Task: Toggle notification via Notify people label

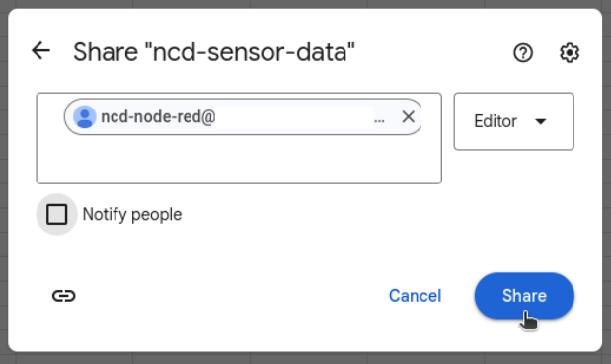Action: click(x=132, y=214)
